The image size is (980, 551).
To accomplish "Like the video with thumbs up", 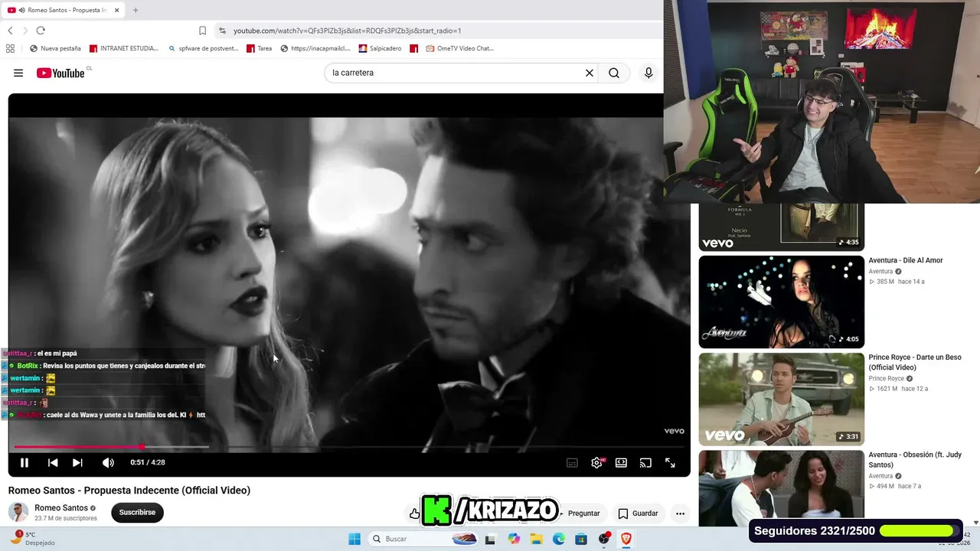I will click(x=414, y=514).
